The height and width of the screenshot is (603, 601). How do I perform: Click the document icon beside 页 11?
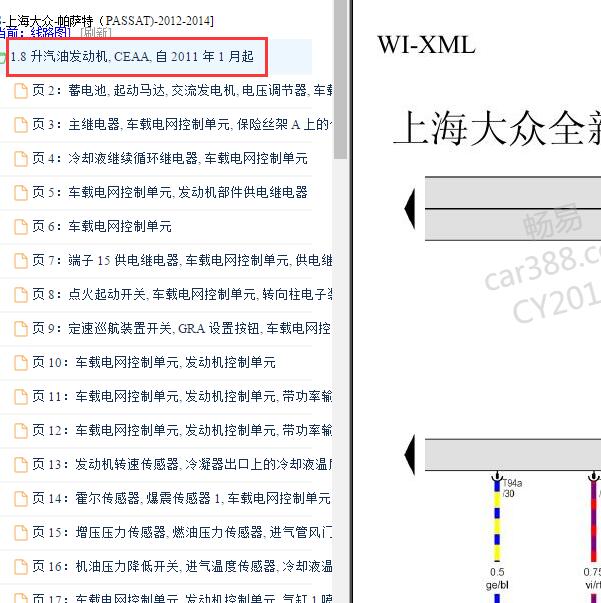[x=21, y=396]
